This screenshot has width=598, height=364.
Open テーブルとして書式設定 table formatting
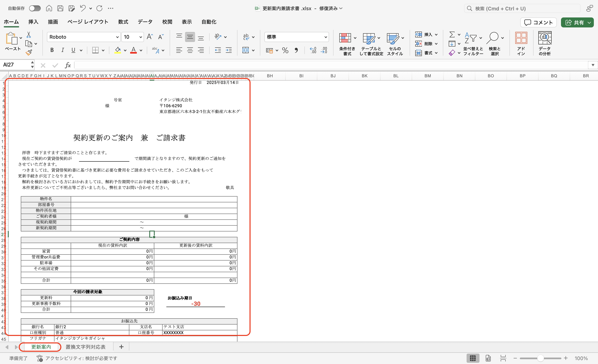[x=371, y=44]
